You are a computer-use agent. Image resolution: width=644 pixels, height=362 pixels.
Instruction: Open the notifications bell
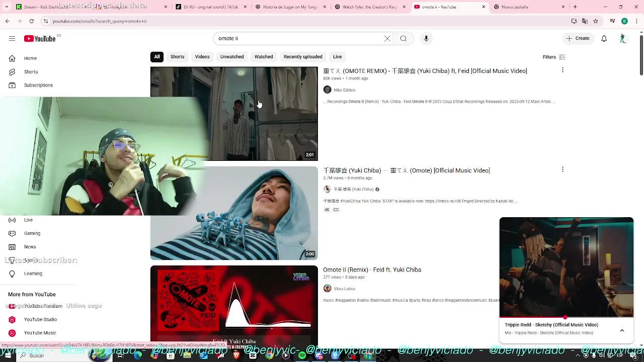click(x=604, y=39)
